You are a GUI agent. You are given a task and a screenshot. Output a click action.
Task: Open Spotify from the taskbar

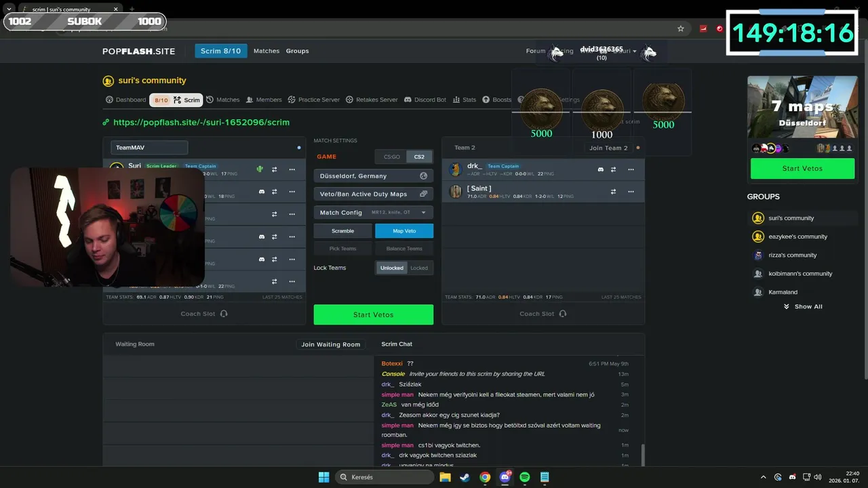[x=525, y=477]
